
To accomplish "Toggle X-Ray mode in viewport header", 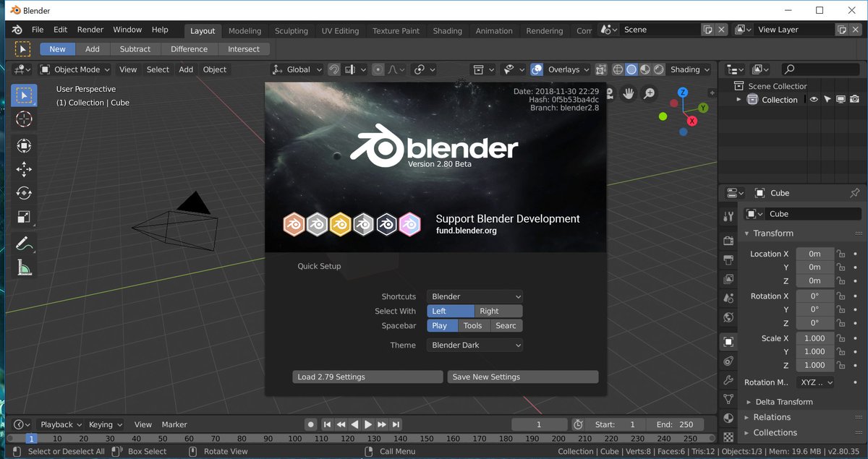I will [600, 69].
